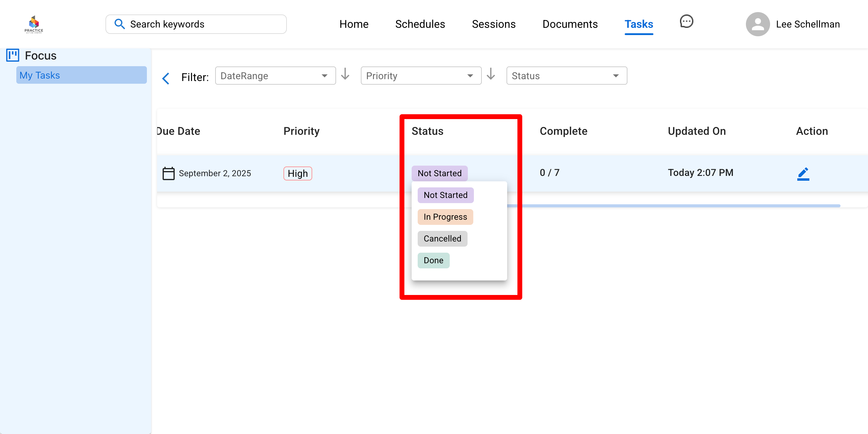Click the calendar icon by due date
This screenshot has height=434, width=868.
tap(168, 173)
